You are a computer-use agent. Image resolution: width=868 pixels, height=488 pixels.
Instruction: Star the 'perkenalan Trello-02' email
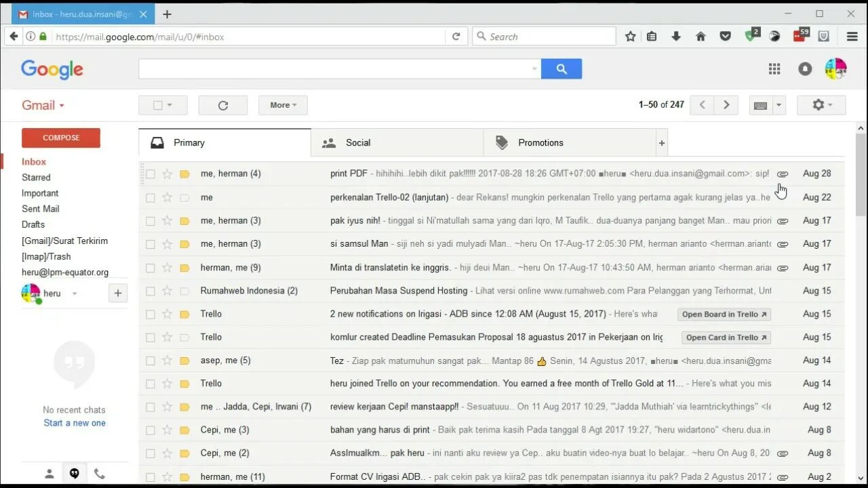tap(167, 197)
